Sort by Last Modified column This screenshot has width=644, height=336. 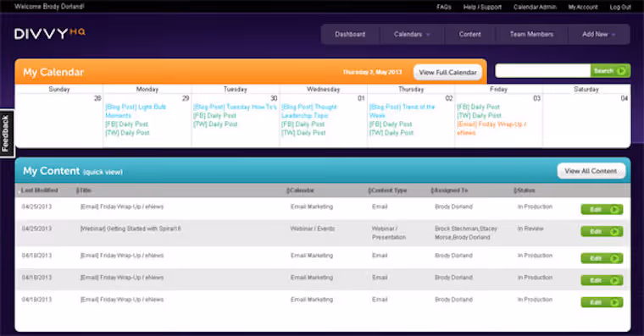[39, 190]
